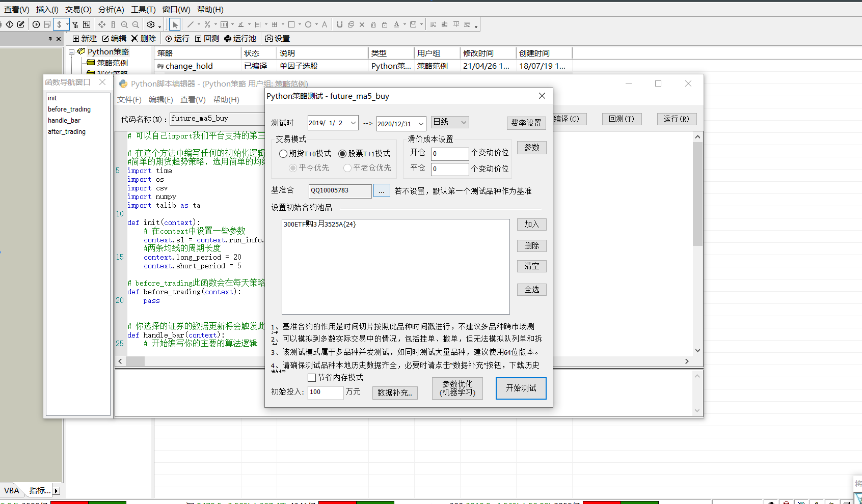Click the magnet snap icon
The height and width of the screenshot is (504, 862).
[340, 24]
